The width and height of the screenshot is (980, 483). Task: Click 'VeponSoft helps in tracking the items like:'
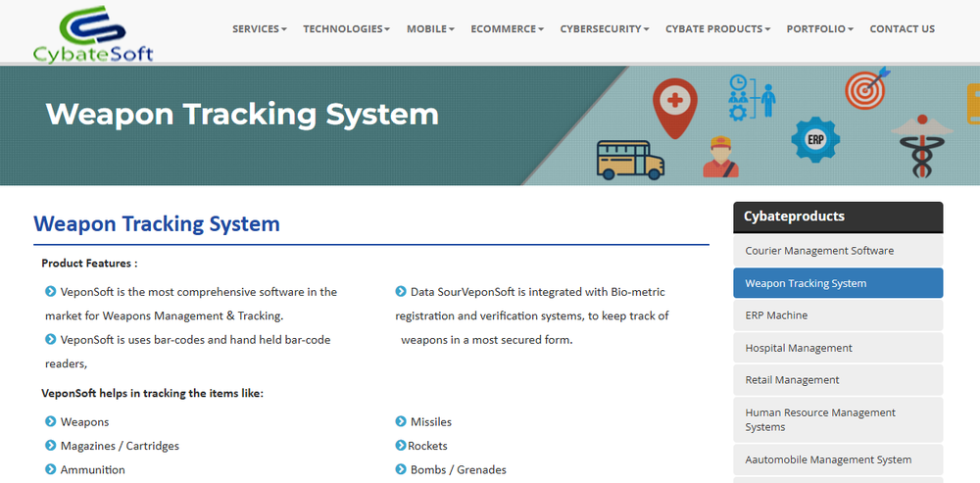coord(153,394)
